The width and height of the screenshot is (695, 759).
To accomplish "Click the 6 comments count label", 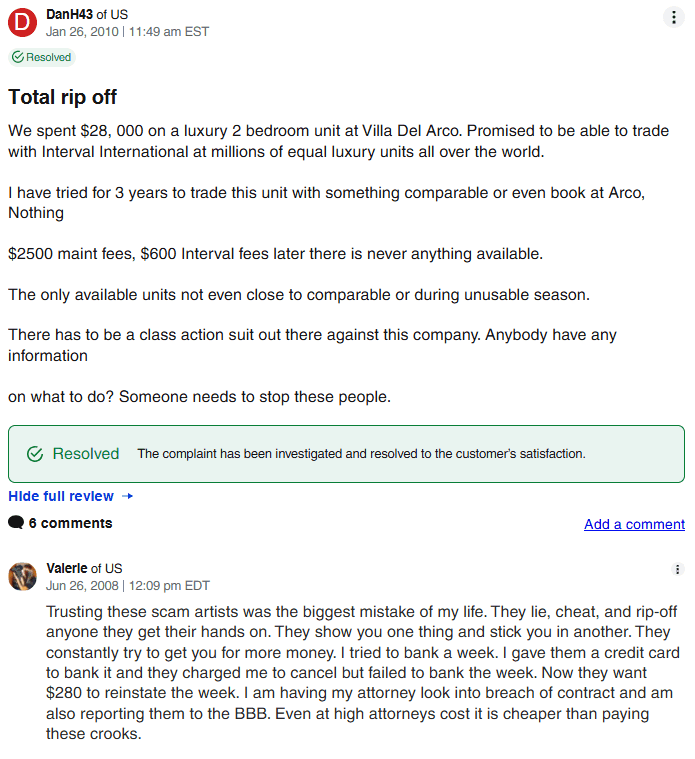I will (70, 523).
